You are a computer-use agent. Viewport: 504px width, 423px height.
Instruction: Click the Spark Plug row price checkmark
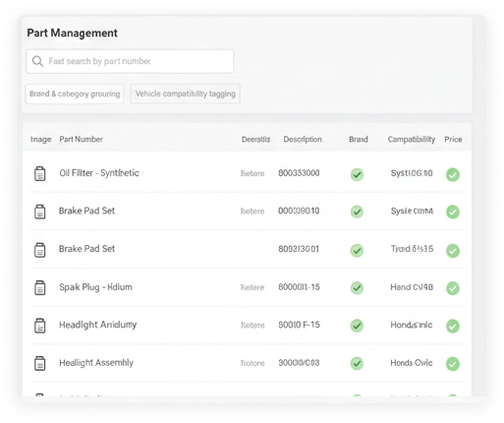pos(453,288)
